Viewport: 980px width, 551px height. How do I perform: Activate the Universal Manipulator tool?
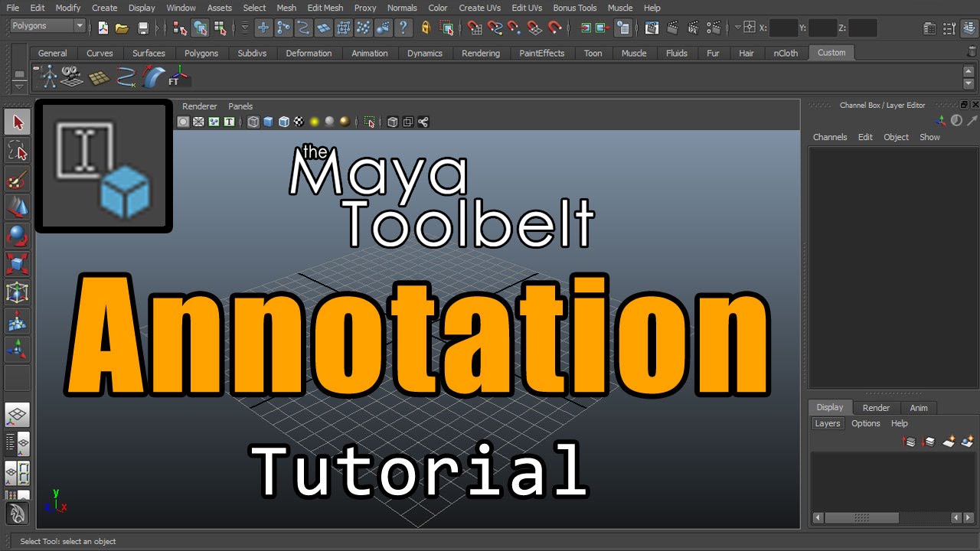point(18,292)
